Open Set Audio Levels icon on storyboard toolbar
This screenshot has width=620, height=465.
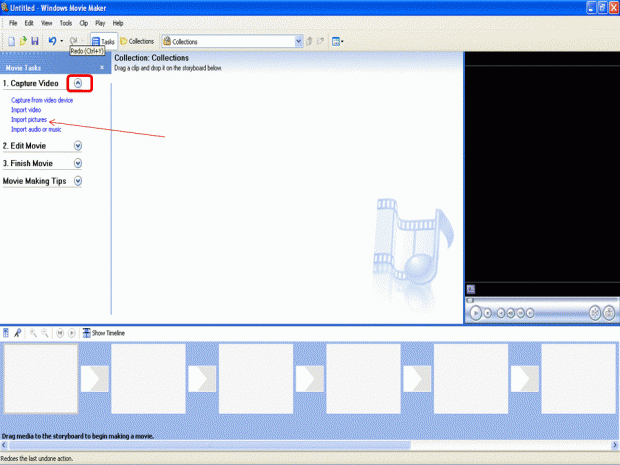pos(6,333)
